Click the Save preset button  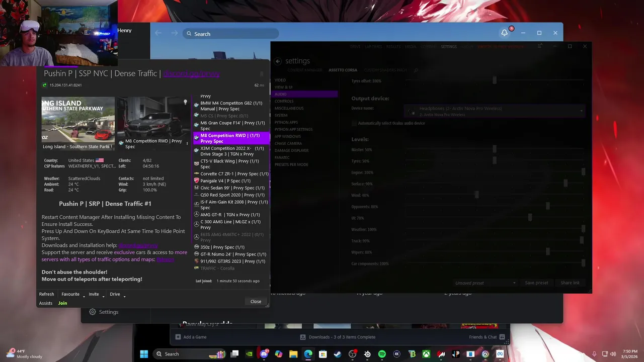tap(536, 283)
